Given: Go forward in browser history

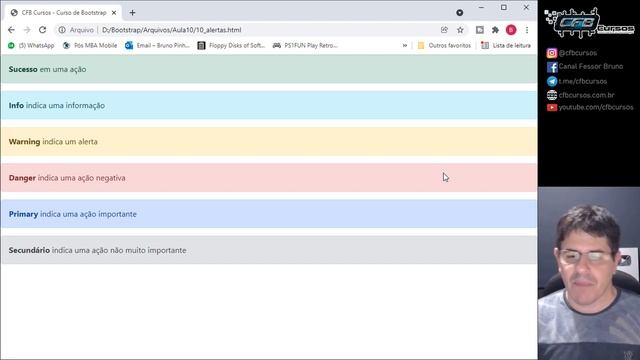Looking at the screenshot, I should [x=27, y=30].
